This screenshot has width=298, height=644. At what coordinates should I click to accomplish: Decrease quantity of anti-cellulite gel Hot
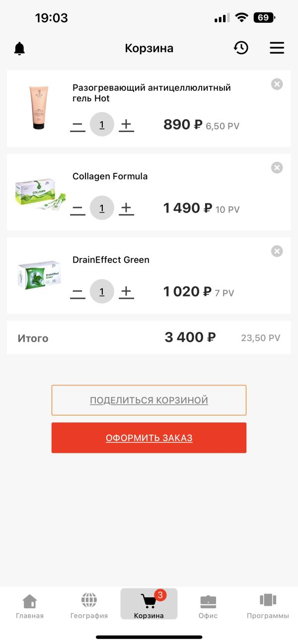[77, 126]
